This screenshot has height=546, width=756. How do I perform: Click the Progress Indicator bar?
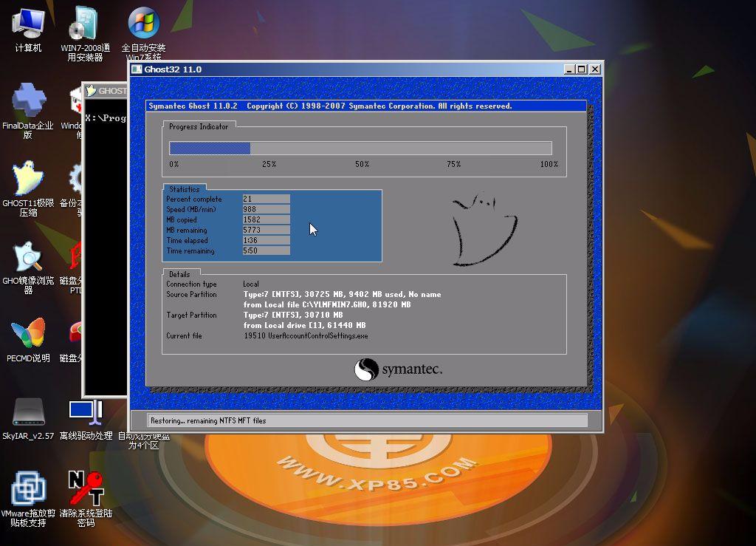[360, 148]
